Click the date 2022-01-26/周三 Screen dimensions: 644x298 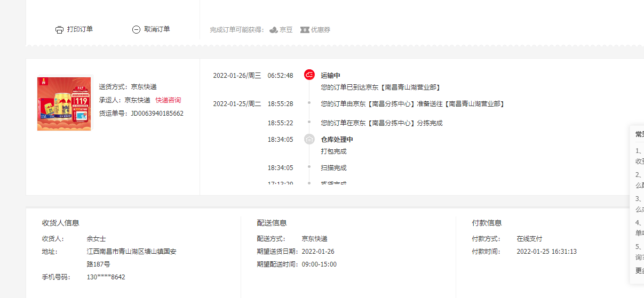237,76
